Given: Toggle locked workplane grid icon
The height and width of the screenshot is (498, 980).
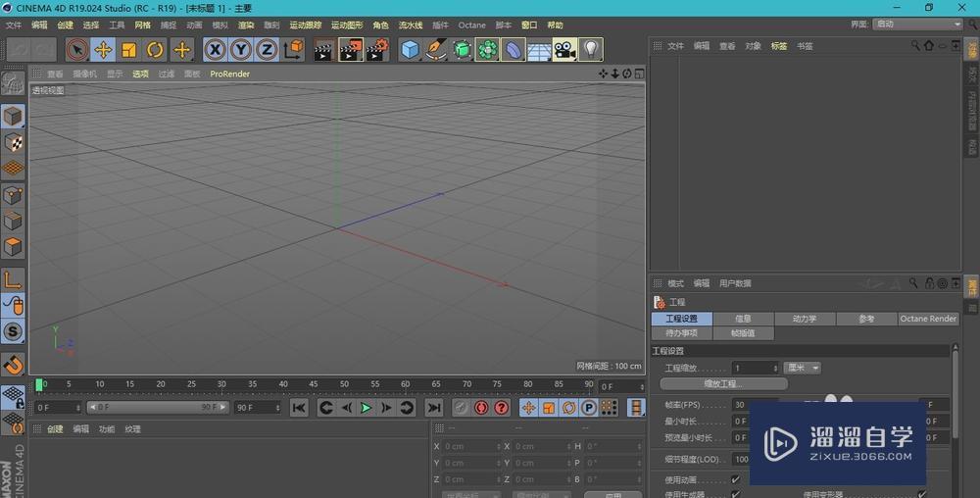Looking at the screenshot, I should tap(13, 397).
